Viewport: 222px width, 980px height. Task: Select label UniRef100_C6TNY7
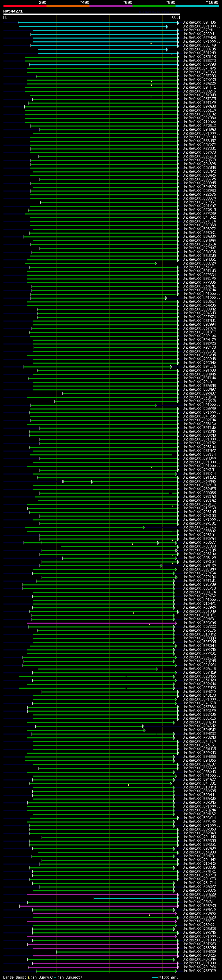click(x=199, y=451)
